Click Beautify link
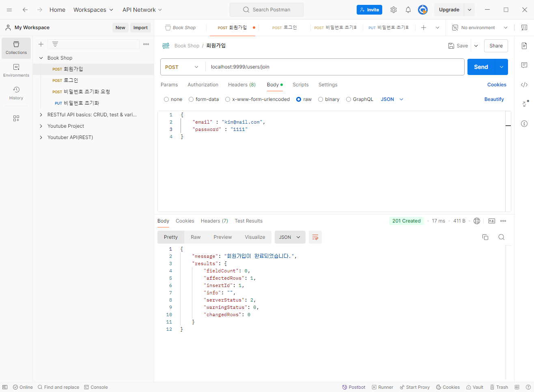534x392 pixels. coord(494,99)
